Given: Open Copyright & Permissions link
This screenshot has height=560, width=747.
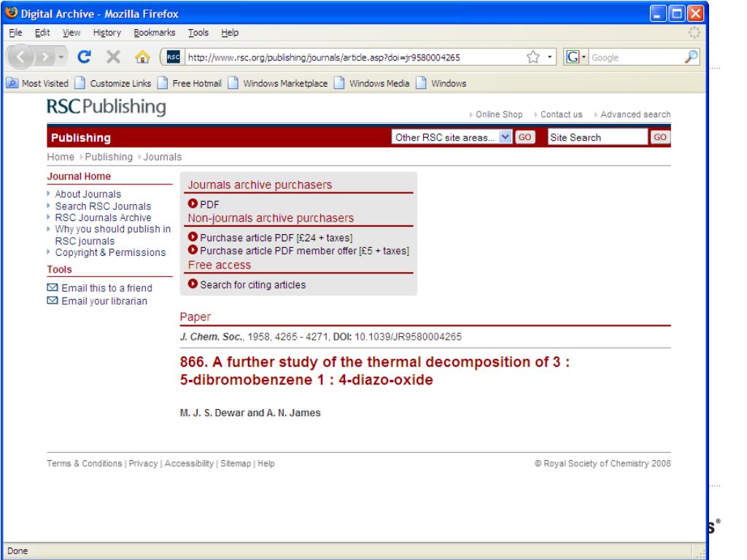Looking at the screenshot, I should 110,252.
